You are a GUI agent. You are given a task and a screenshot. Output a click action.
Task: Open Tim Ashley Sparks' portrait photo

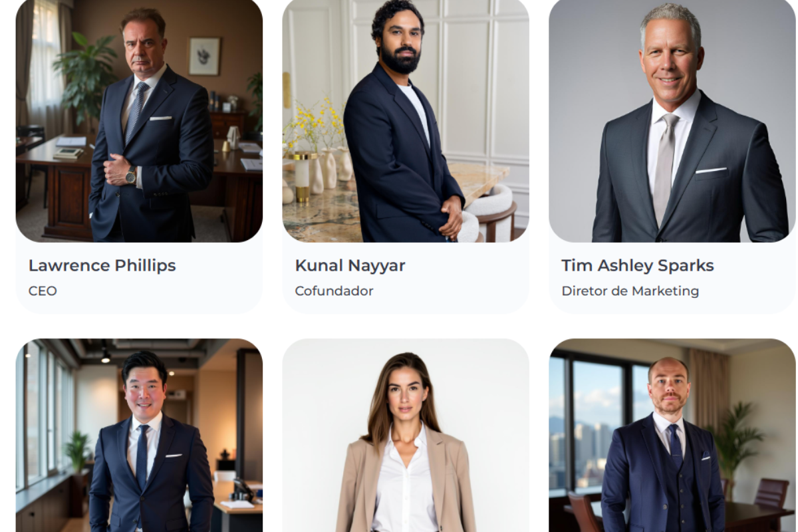point(672,120)
